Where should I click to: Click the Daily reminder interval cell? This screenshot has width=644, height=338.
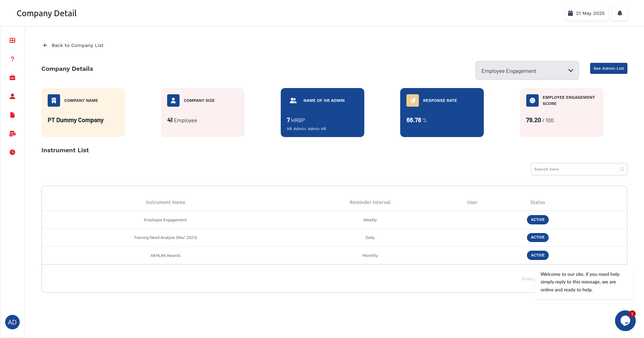point(370,238)
